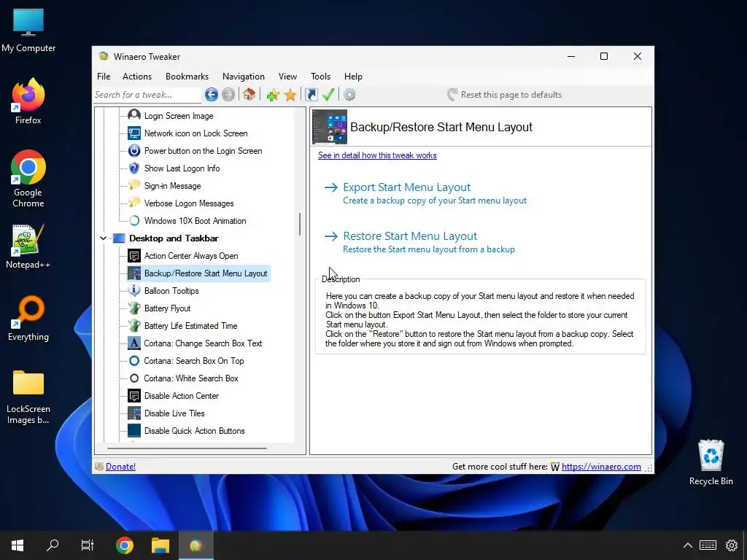
Task: Select 'Cortana: White Search Box' tree row
Action: point(191,378)
